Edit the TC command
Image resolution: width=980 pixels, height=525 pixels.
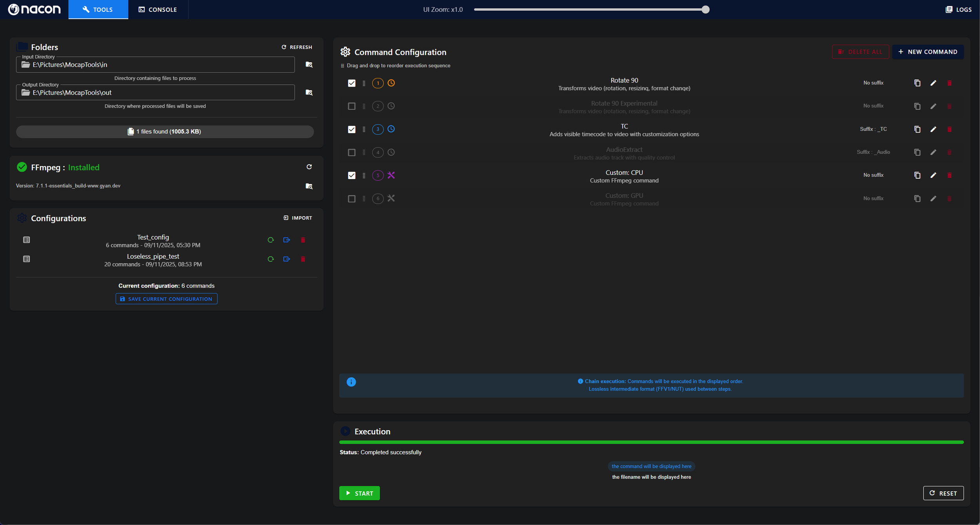[x=933, y=129]
